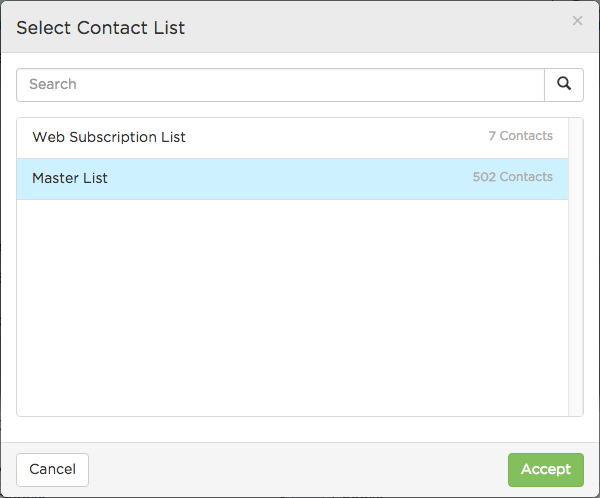Screen dimensions: 600x498
Task: Click the gray dialog header bar
Action: pyautogui.click(x=300, y=27)
